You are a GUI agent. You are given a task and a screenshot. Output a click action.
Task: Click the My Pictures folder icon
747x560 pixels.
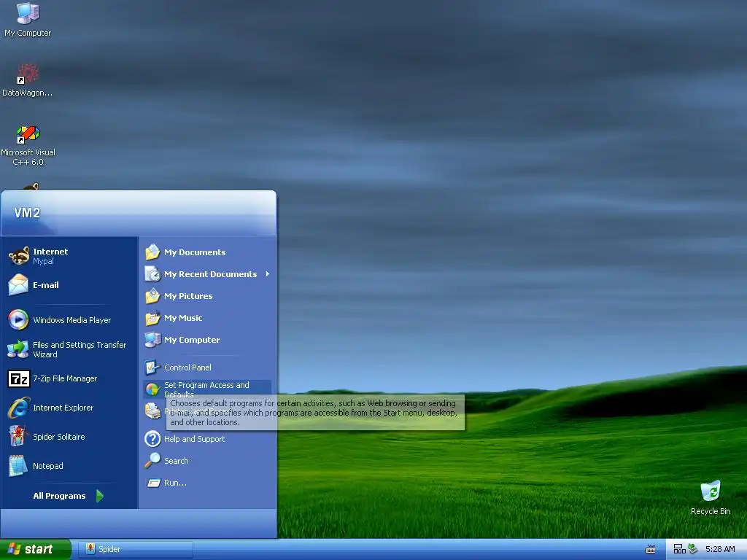(152, 296)
